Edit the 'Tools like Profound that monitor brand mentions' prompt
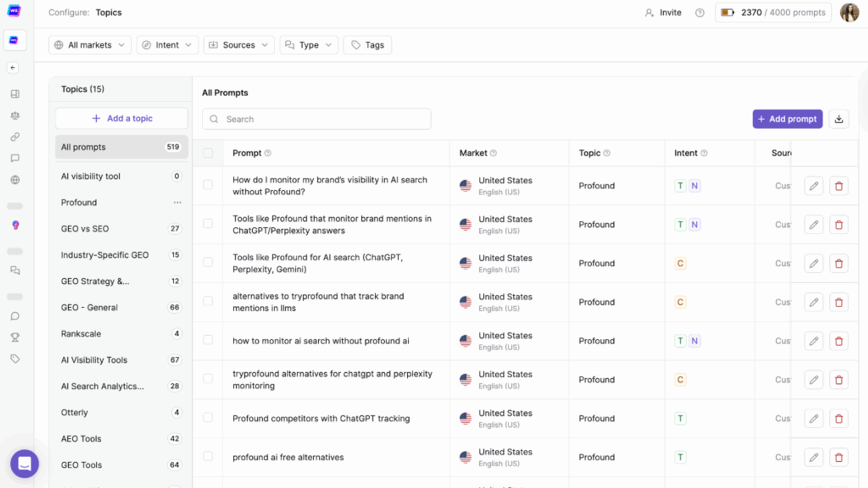This screenshot has height=488, width=868. point(814,225)
